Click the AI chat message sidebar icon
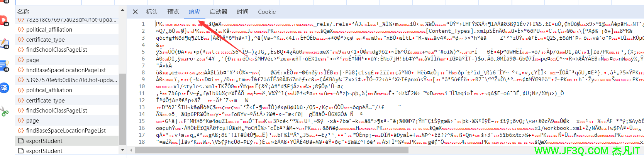This screenshot has width=644, height=158. [4, 66]
